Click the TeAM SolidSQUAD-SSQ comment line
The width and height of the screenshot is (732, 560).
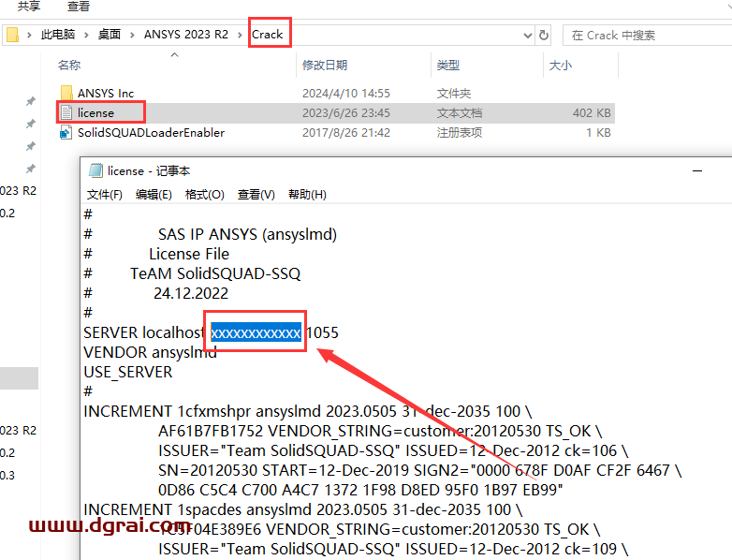pyautogui.click(x=215, y=273)
